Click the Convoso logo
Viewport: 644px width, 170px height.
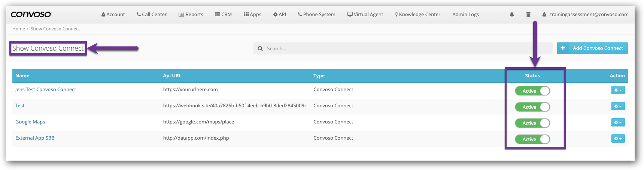pyautogui.click(x=31, y=14)
